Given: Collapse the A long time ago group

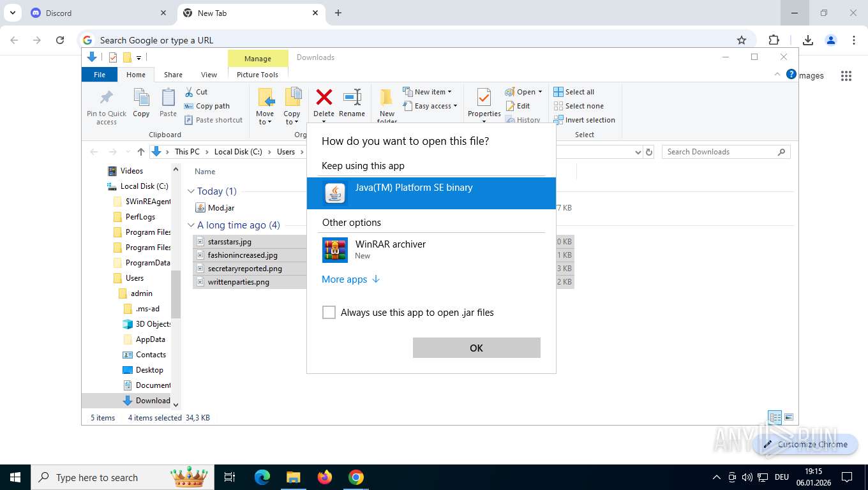Looking at the screenshot, I should 191,225.
